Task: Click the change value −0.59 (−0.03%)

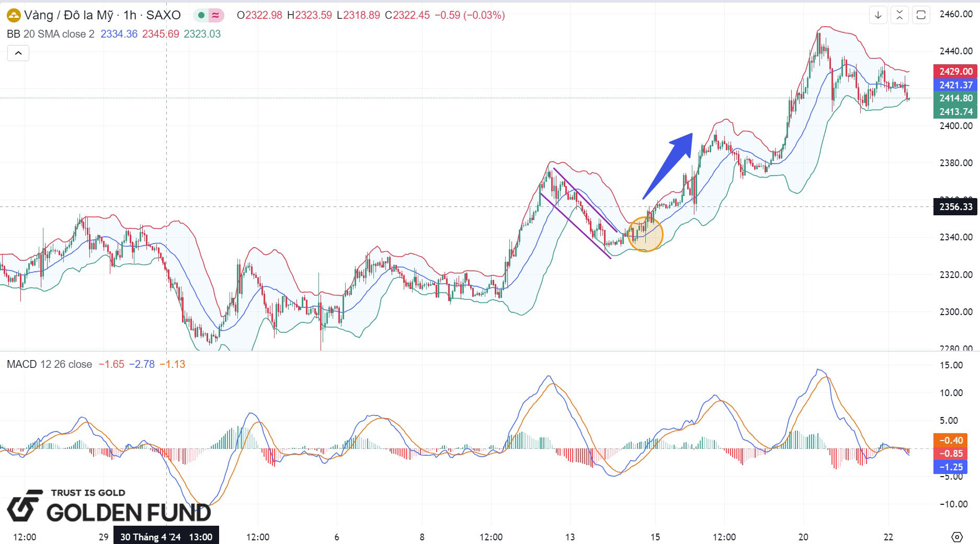Action: 470,15
